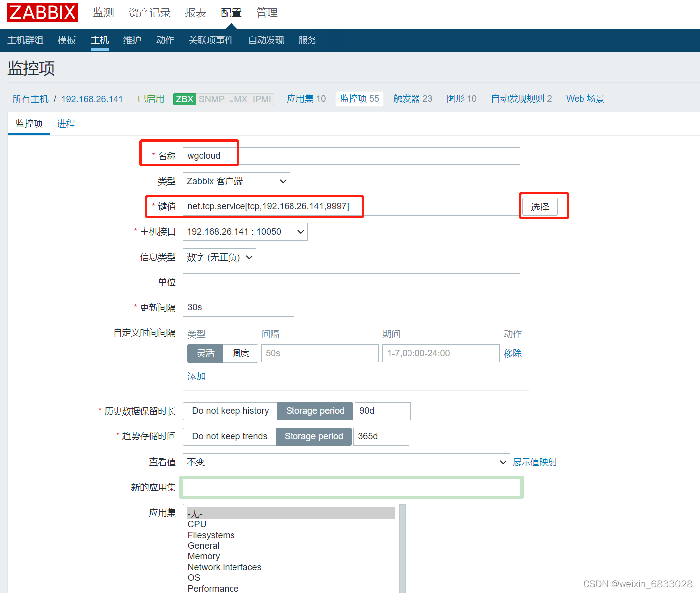The height and width of the screenshot is (593, 700).
Task: Select 灵活 custom interval type
Action: click(x=205, y=353)
